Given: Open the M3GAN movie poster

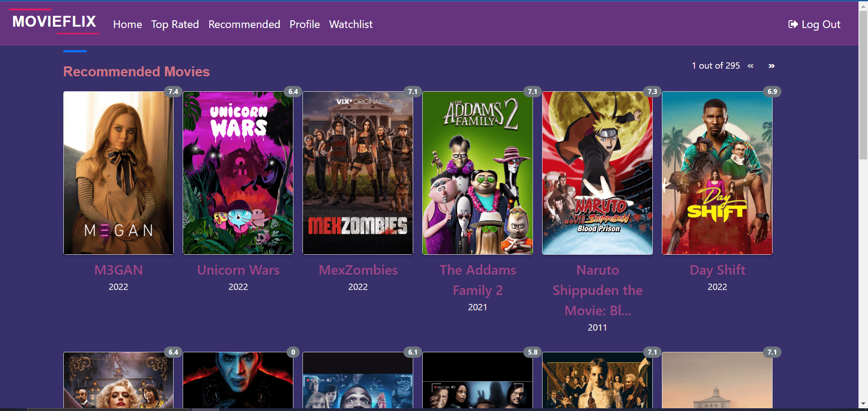Looking at the screenshot, I should pyautogui.click(x=118, y=173).
